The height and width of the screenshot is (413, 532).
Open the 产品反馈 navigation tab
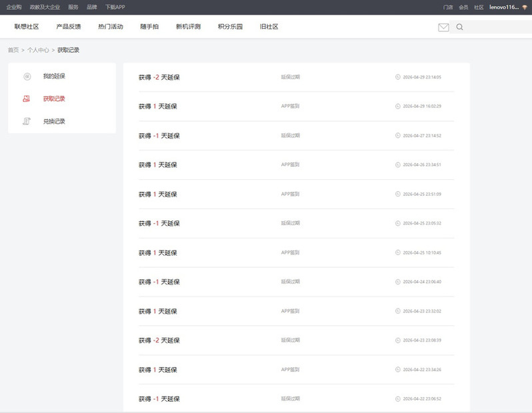point(69,27)
